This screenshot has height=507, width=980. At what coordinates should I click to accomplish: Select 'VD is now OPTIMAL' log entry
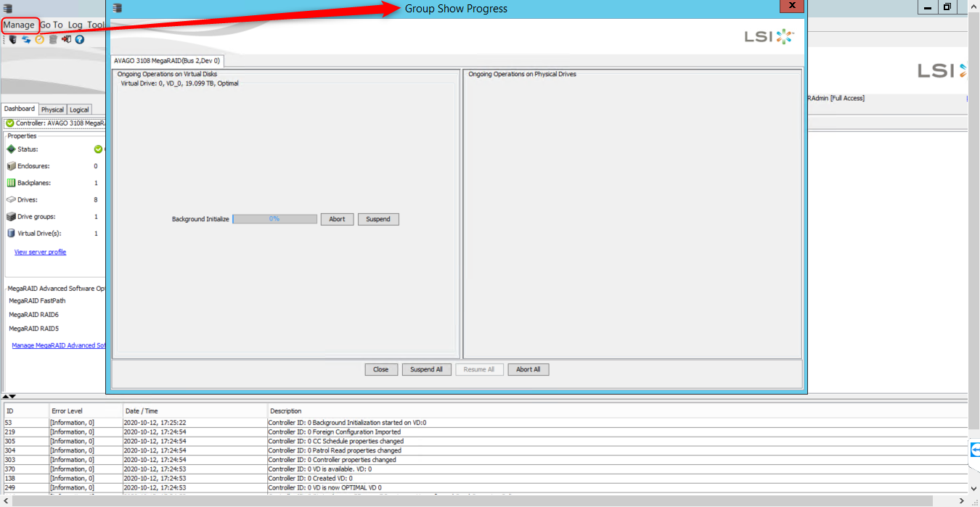point(486,488)
